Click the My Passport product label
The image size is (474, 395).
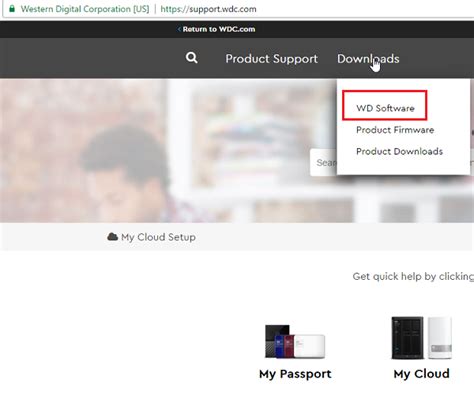pyautogui.click(x=295, y=374)
